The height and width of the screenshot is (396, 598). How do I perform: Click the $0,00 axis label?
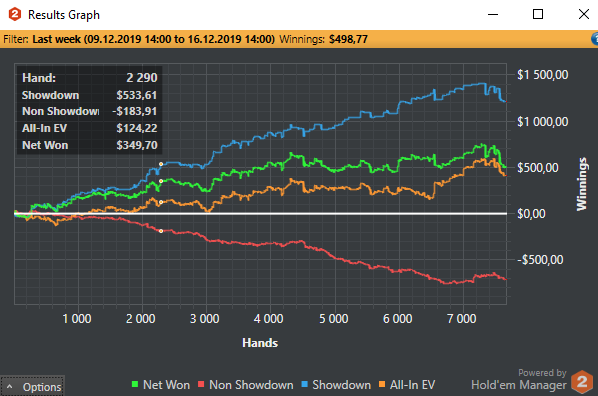(x=531, y=214)
